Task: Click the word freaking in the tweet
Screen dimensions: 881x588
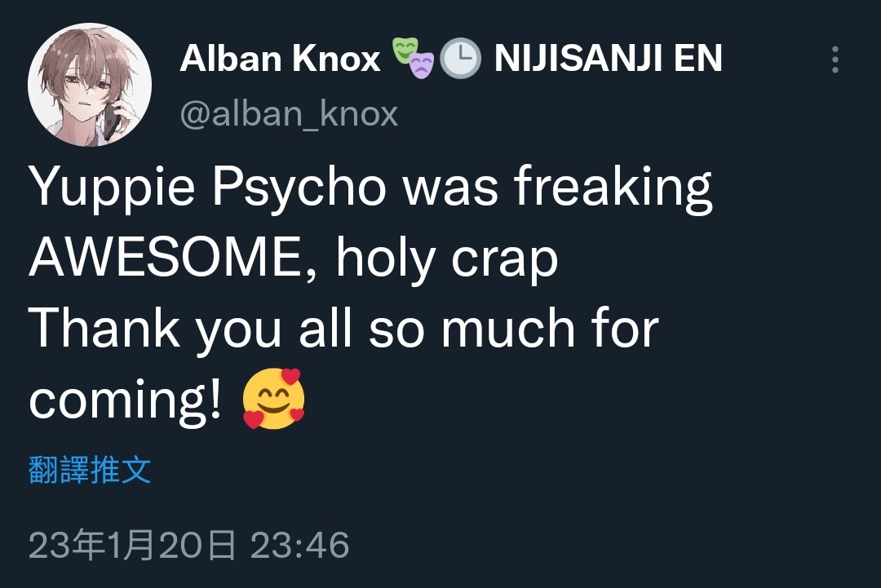Action: click(x=613, y=188)
